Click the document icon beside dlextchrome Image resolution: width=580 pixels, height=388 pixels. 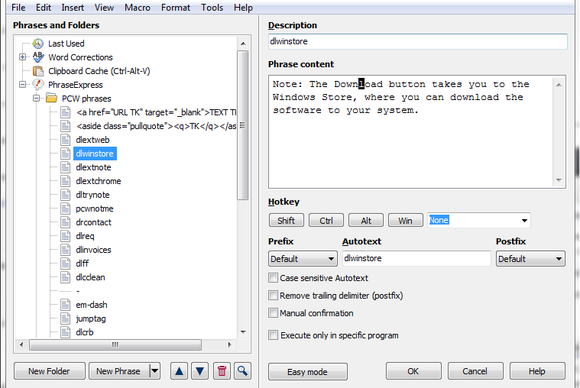coord(65,181)
